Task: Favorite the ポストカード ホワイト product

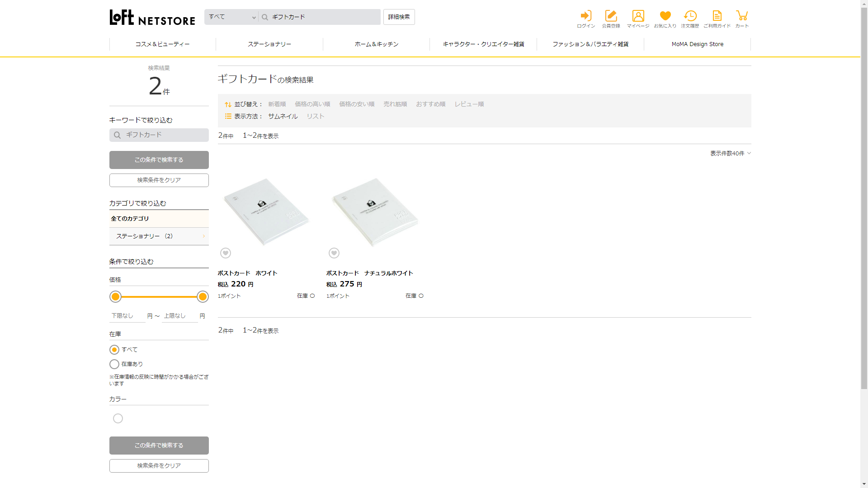Action: (226, 253)
